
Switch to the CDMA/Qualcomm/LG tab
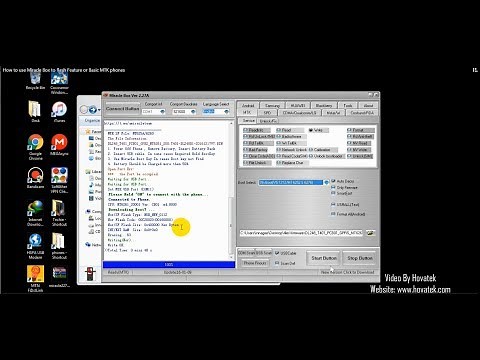[x=299, y=113]
